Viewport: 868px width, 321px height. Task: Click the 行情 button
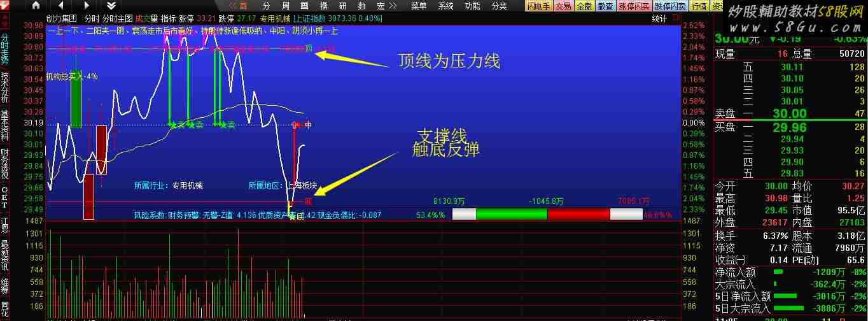[x=699, y=6]
